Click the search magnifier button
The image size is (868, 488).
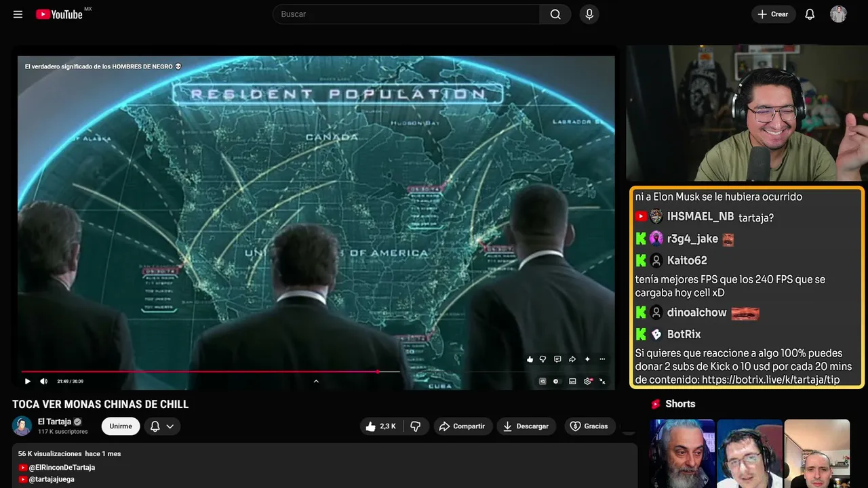coord(555,14)
